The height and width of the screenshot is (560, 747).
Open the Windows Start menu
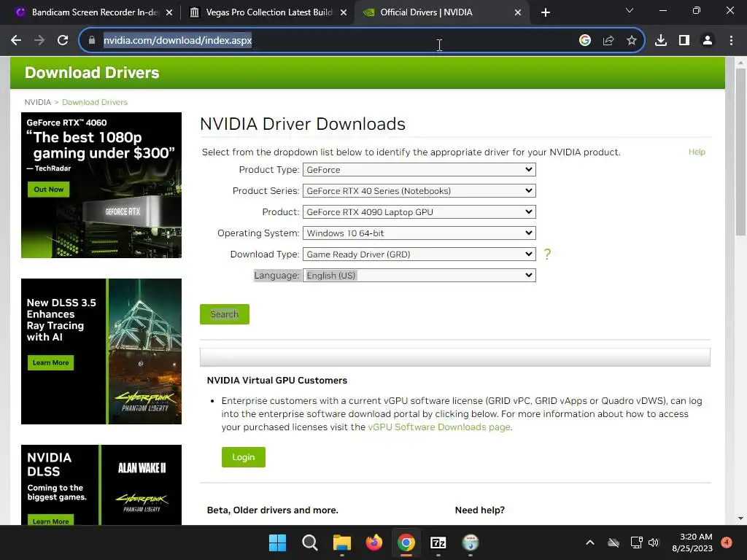(277, 542)
